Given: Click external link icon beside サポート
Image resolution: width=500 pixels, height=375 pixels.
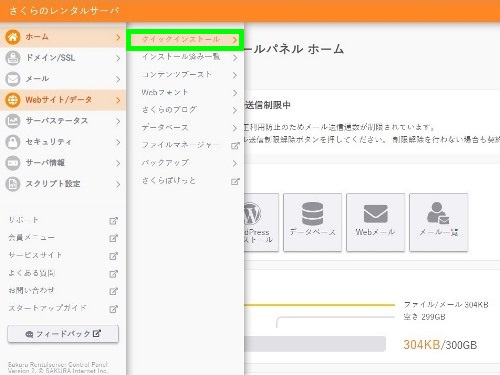Looking at the screenshot, I should point(114,221).
